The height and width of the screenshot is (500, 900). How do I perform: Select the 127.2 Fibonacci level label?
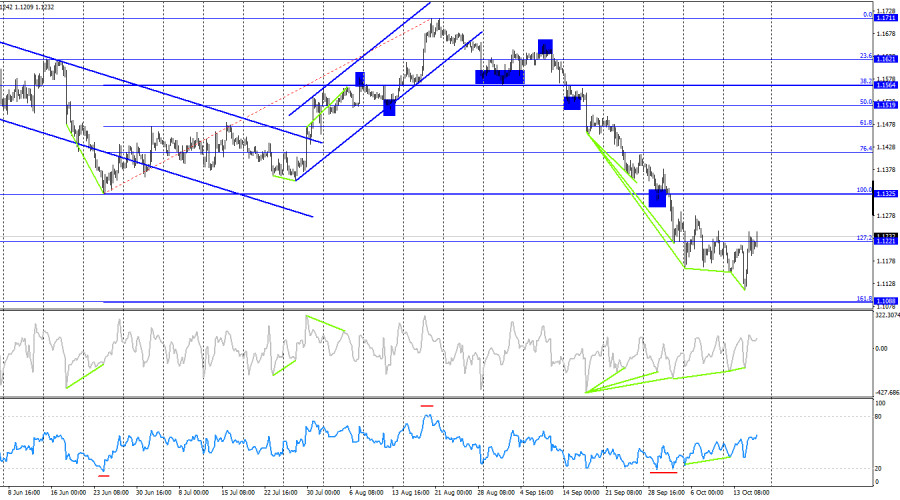[x=864, y=238]
